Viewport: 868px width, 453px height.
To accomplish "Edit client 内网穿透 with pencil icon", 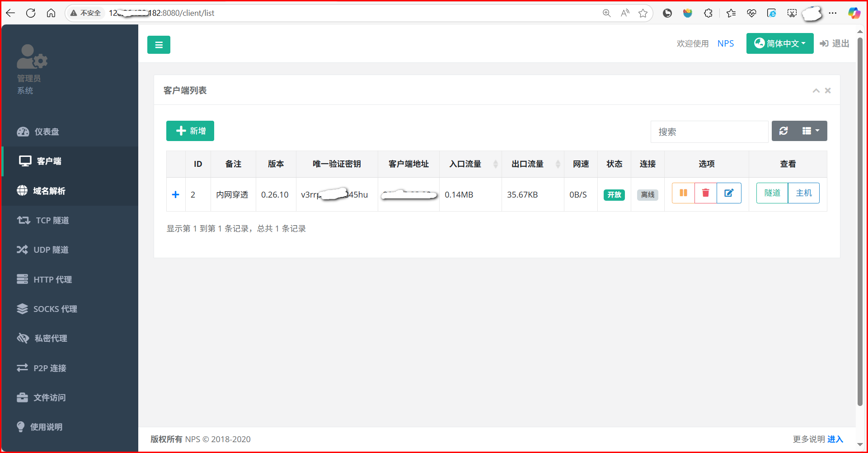I will [729, 193].
